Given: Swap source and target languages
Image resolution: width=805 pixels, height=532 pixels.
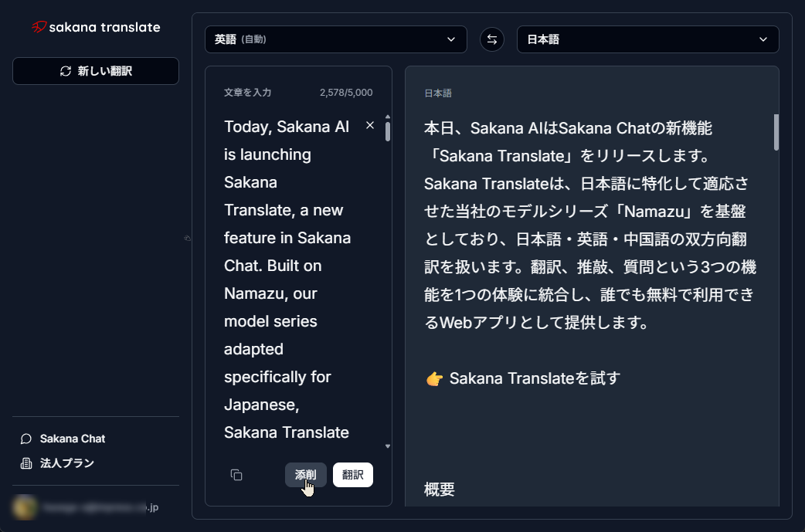Looking at the screenshot, I should (492, 39).
